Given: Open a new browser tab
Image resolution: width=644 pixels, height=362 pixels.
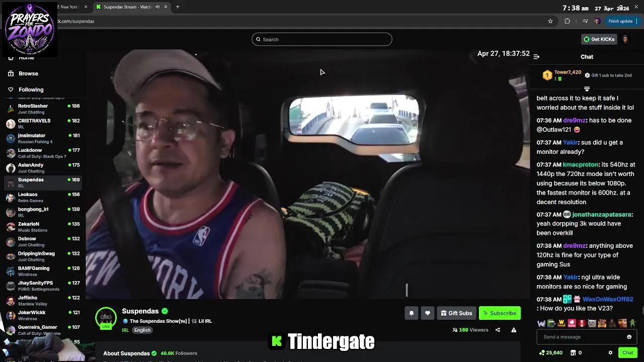Looking at the screenshot, I should (178, 7).
